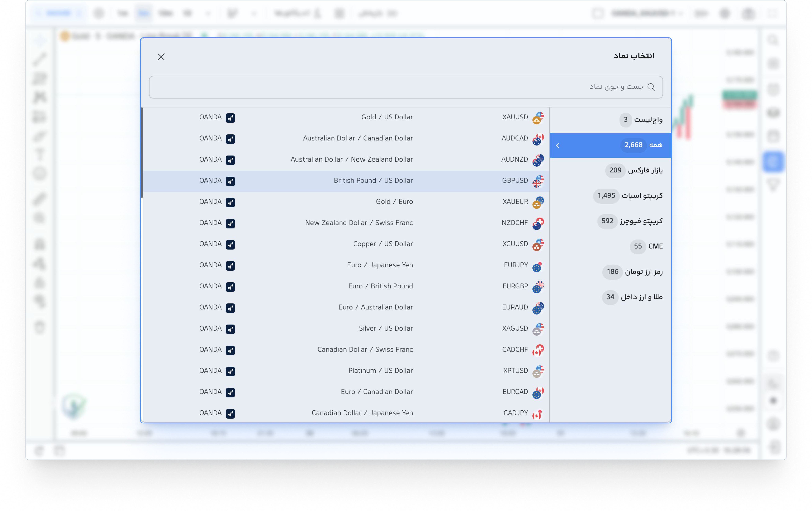The width and height of the screenshot is (812, 511).
Task: Click the OANDA label in the CADJPY row
Action: pos(210,413)
